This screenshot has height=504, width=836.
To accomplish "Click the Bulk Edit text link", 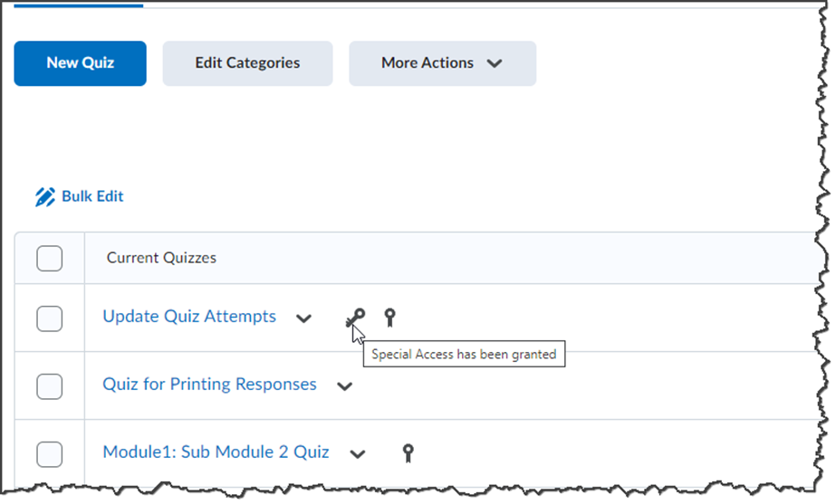I will click(92, 196).
